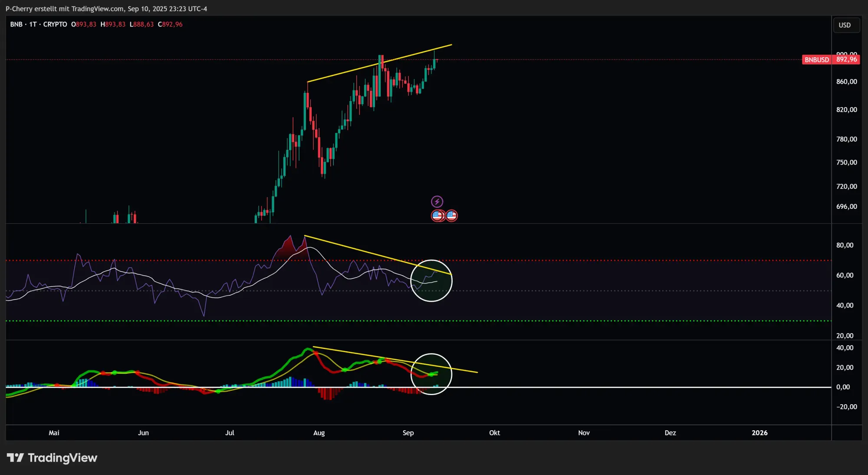Select the high value H893,83
This screenshot has height=475, width=868.
[113, 24]
